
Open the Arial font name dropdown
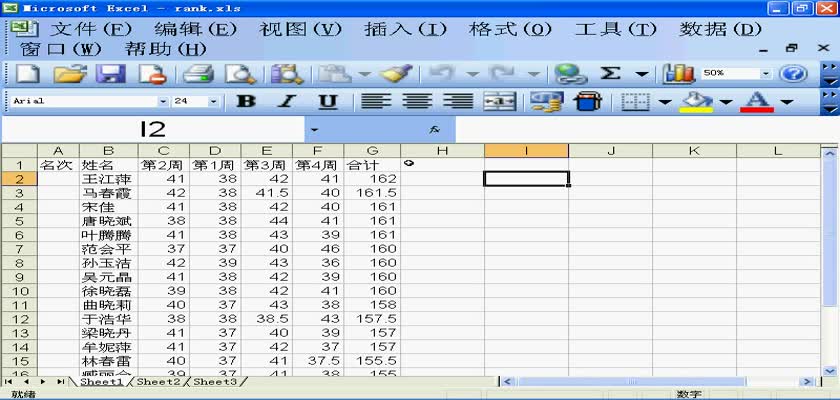(x=163, y=101)
